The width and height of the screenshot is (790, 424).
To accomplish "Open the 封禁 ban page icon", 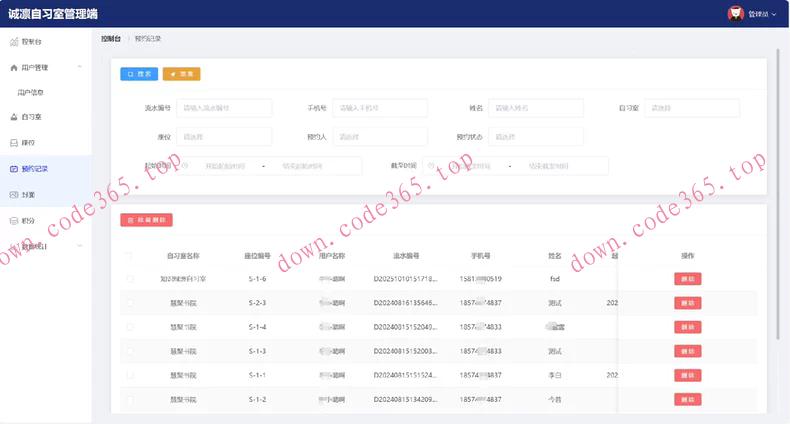I will 14,194.
